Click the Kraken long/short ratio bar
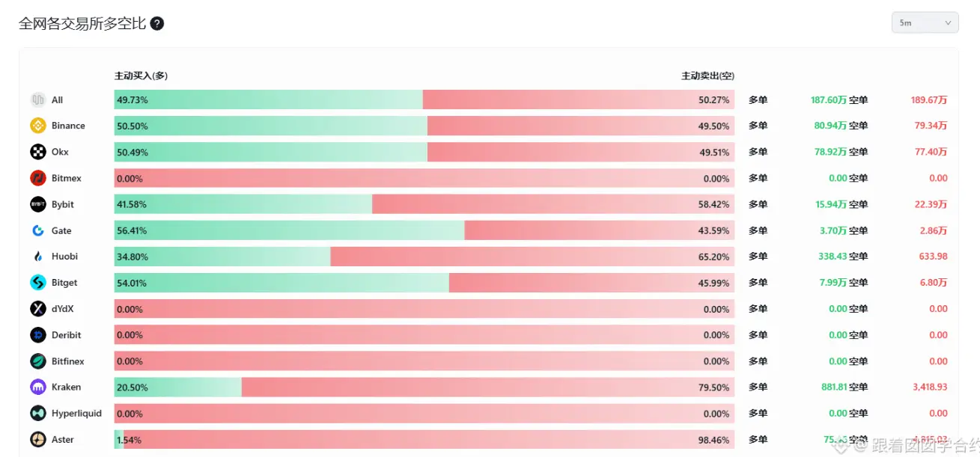 click(x=424, y=387)
